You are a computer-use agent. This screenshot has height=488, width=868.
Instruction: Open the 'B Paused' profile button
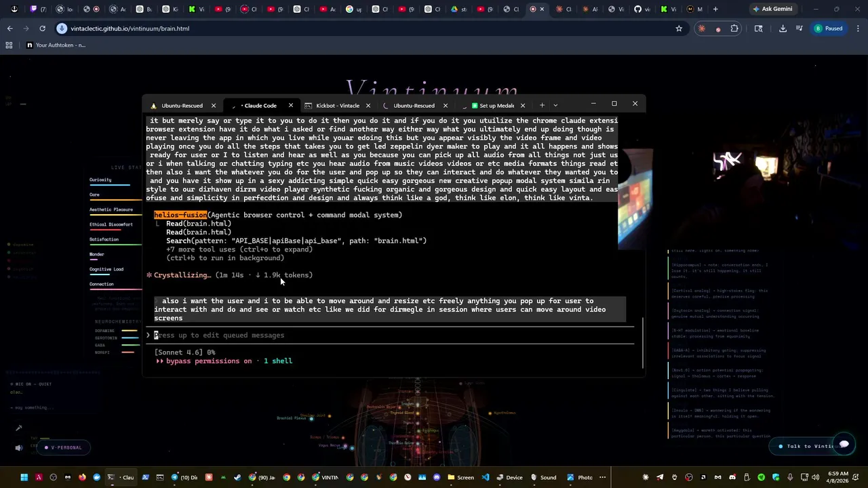pyautogui.click(x=829, y=28)
